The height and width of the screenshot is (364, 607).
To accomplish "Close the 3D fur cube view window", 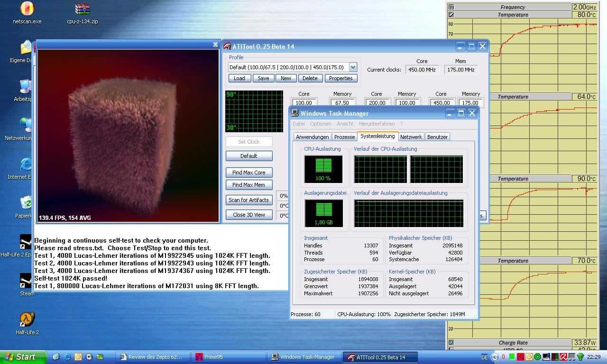I will click(215, 45).
